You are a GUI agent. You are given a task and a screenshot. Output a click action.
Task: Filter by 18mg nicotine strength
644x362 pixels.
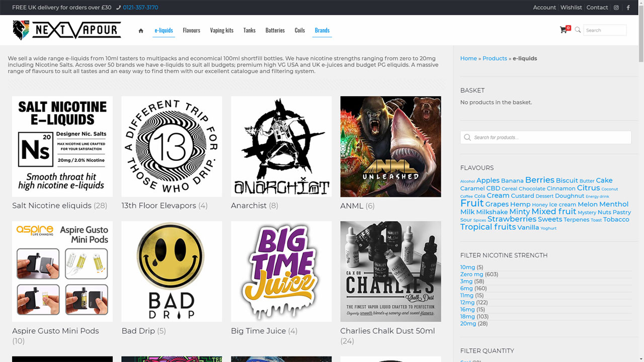tap(467, 317)
